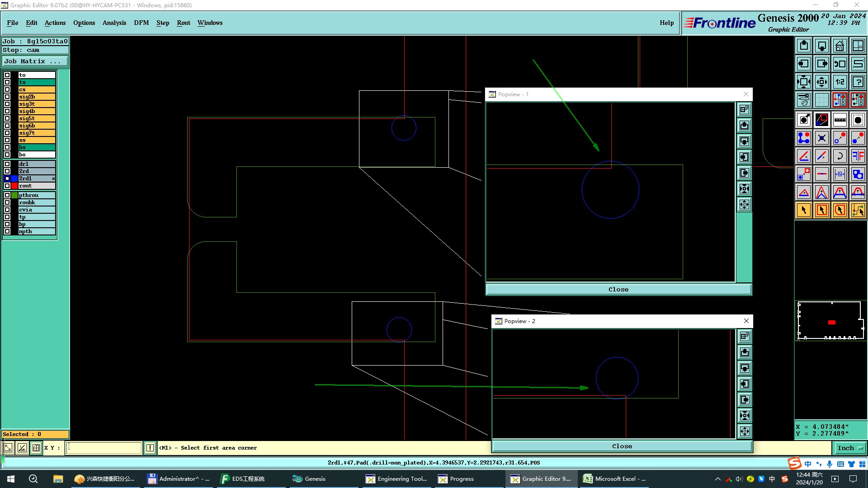Toggle the rout layer checkbox

tap(7, 186)
